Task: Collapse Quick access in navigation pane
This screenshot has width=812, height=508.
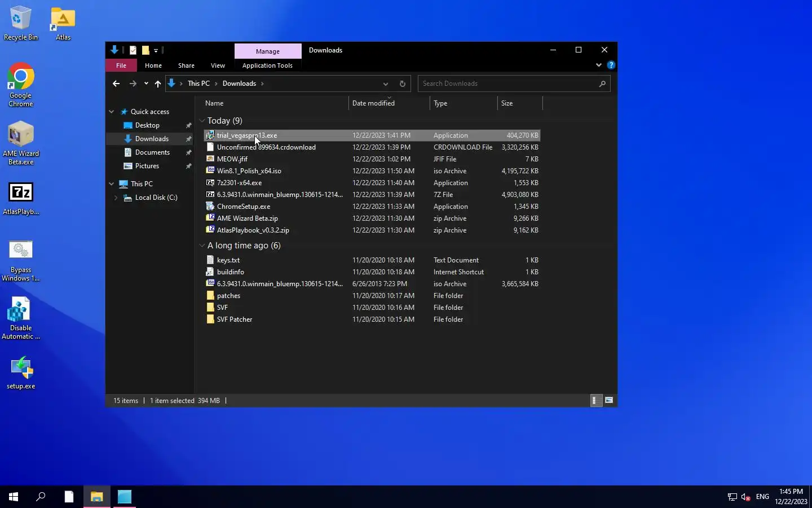Action: (x=112, y=112)
